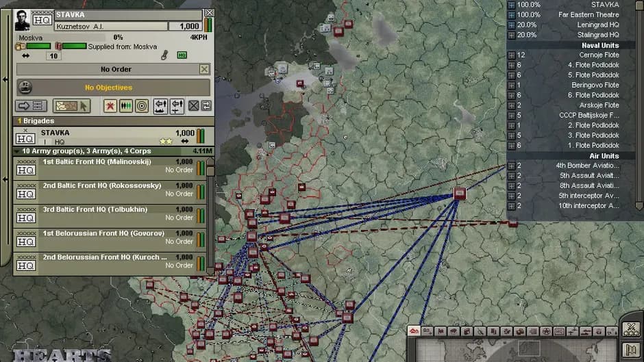Switch to flag political map mode tab

click(441, 331)
